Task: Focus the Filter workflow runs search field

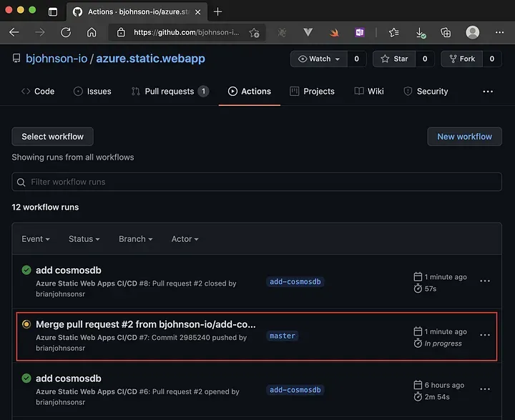Action: pos(257,182)
